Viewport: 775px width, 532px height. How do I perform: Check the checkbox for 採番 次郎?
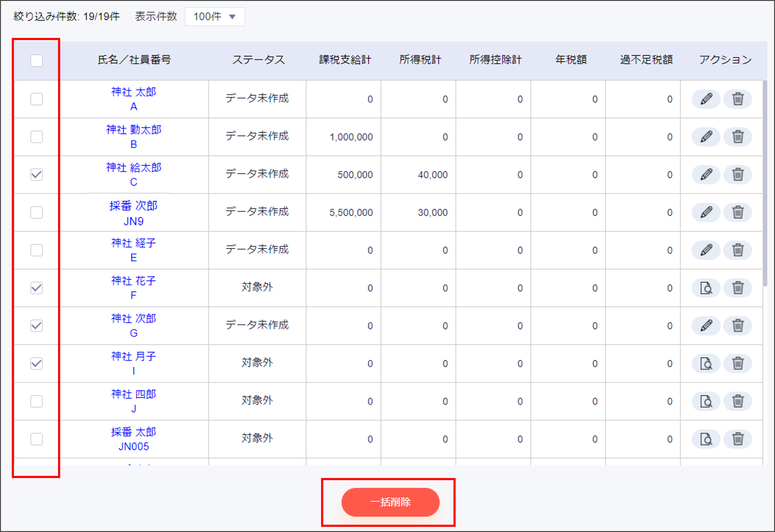(x=36, y=212)
